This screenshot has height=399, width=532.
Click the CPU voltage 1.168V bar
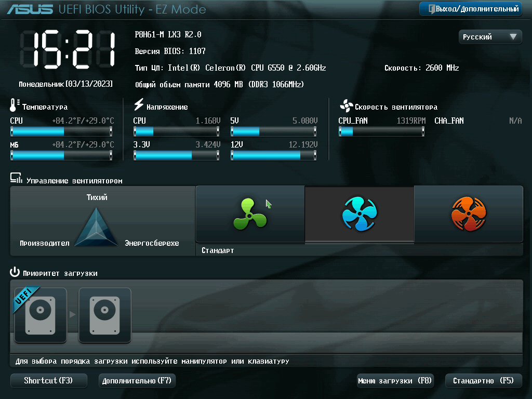(177, 131)
